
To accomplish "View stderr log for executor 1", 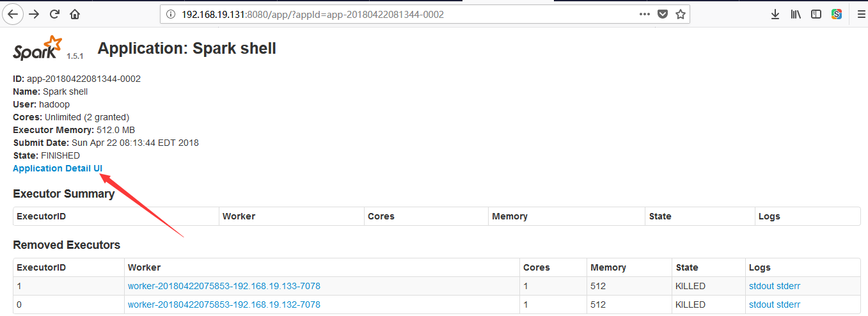I will [788, 286].
